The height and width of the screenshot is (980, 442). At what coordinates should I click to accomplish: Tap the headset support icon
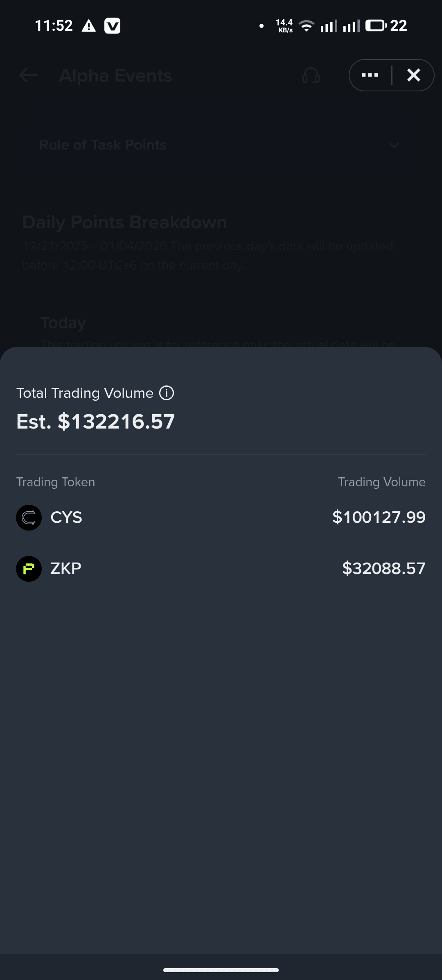pos(311,75)
